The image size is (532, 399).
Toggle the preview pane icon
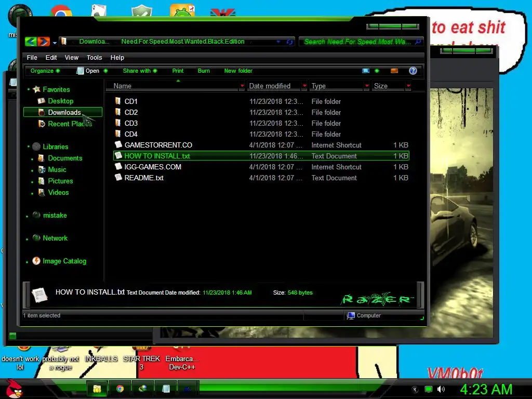(394, 71)
